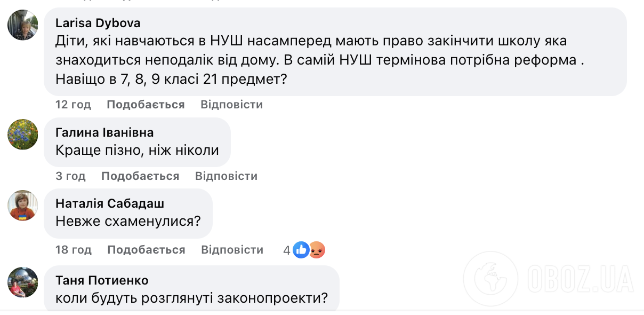This screenshot has height=315, width=644.
Task: Like Галина Іванівна's comment via Подобається
Action: 140,175
